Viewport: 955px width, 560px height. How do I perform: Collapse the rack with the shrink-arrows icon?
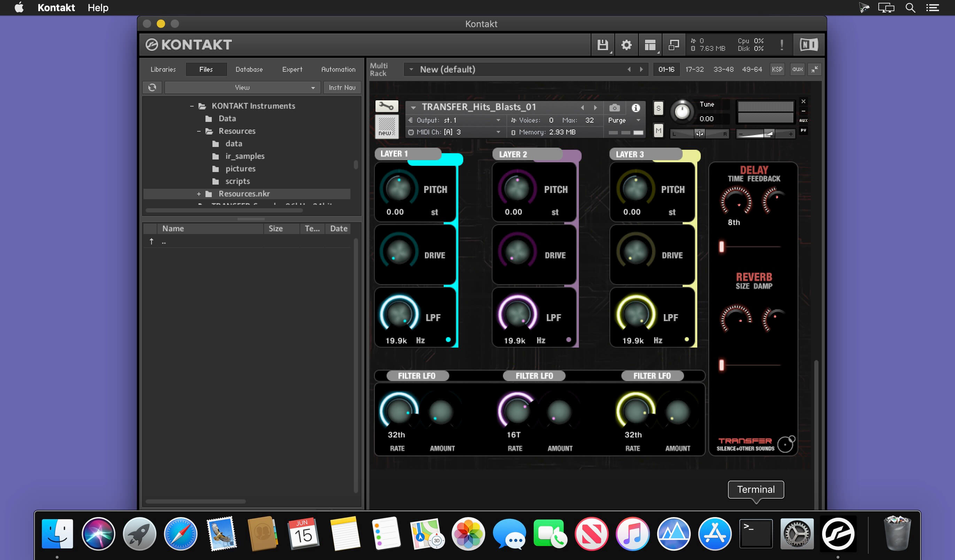(x=814, y=69)
